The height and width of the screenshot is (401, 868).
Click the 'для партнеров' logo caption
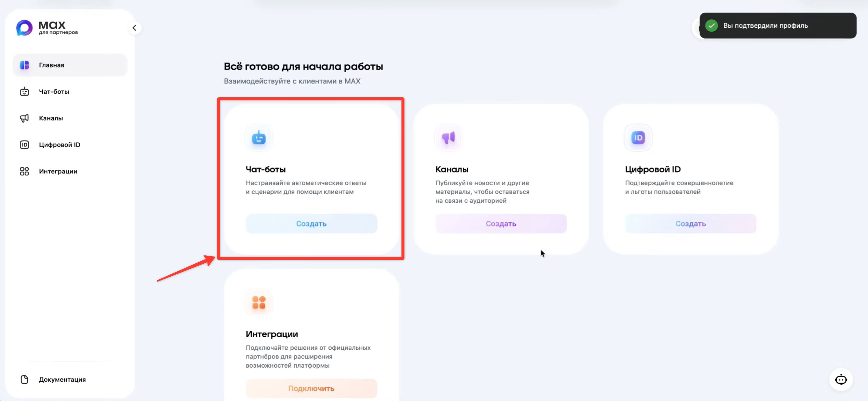point(58,33)
